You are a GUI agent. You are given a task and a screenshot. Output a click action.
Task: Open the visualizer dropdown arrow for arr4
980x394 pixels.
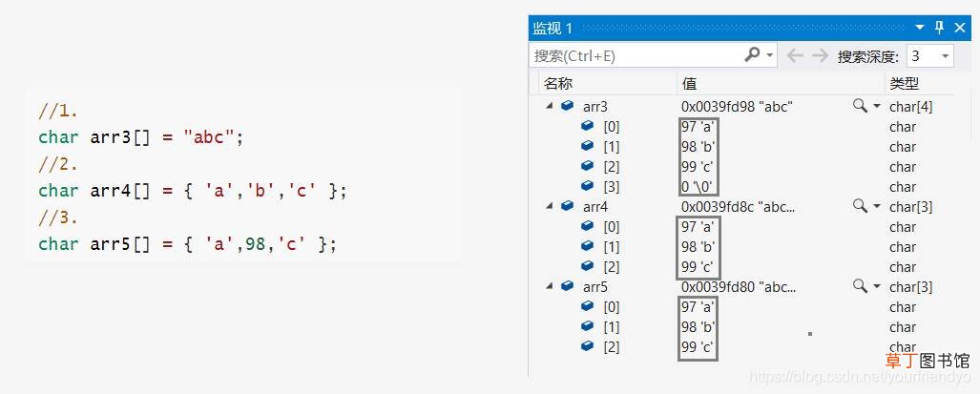click(x=876, y=207)
